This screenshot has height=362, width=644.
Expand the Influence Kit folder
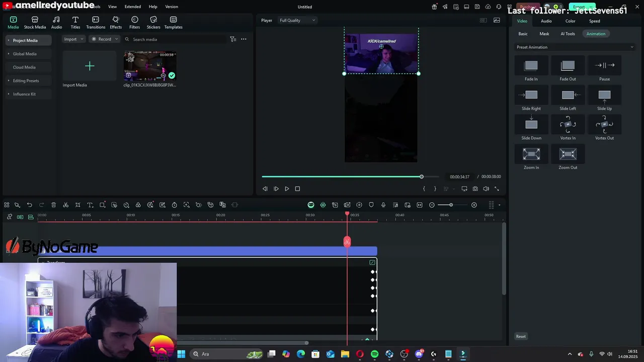click(24, 94)
